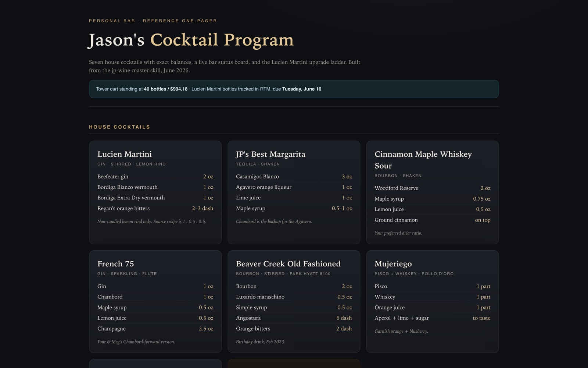This screenshot has height=368, width=588.
Task: Click the intro paragraph about seven house cocktails
Action: [x=225, y=66]
